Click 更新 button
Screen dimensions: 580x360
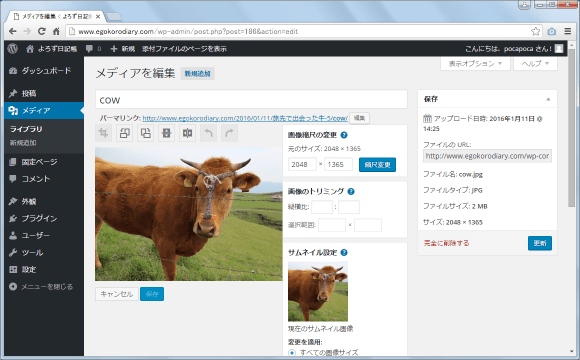tap(540, 243)
